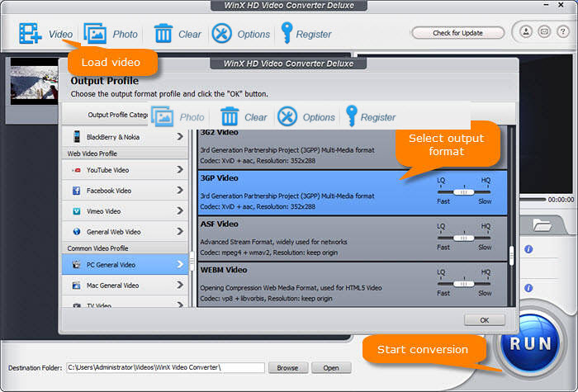This screenshot has width=578, height=392.
Task: Expand YouTube Video category arrow
Action: (x=180, y=170)
